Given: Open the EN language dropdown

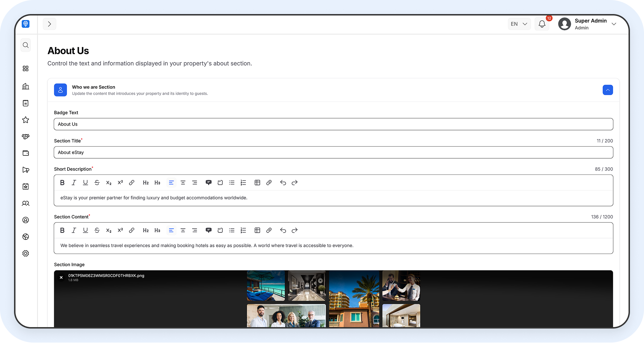Looking at the screenshot, I should coord(519,24).
